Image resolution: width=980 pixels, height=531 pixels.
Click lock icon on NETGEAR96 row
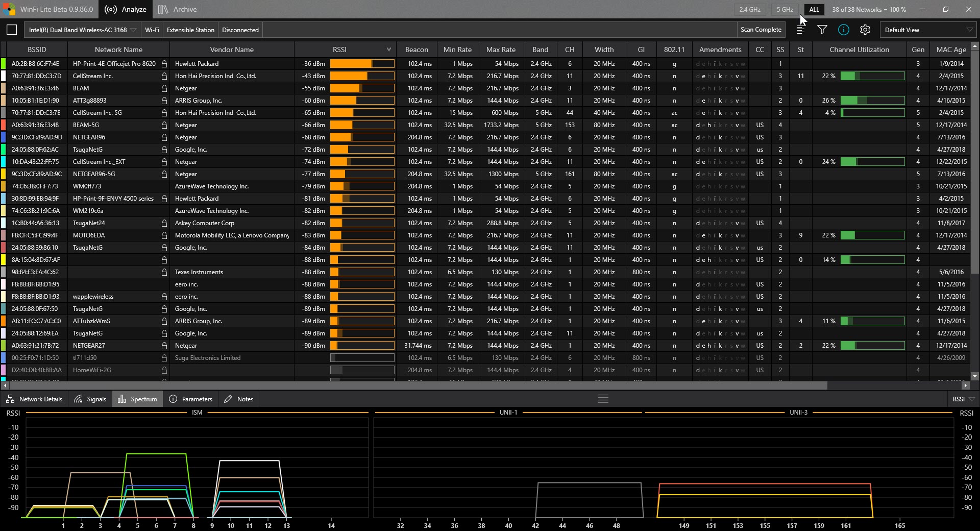164,137
